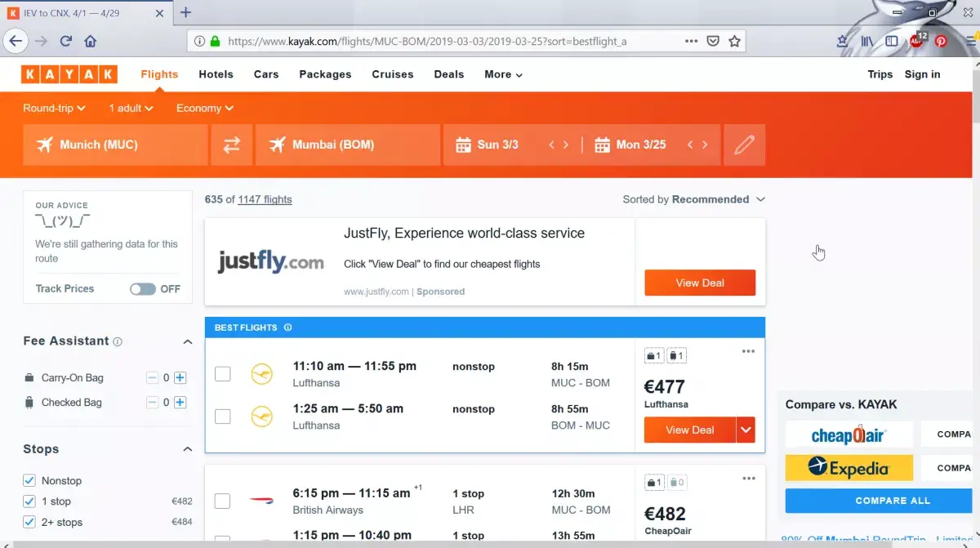980x548 pixels.
Task: Click Sign in
Action: coord(922,74)
